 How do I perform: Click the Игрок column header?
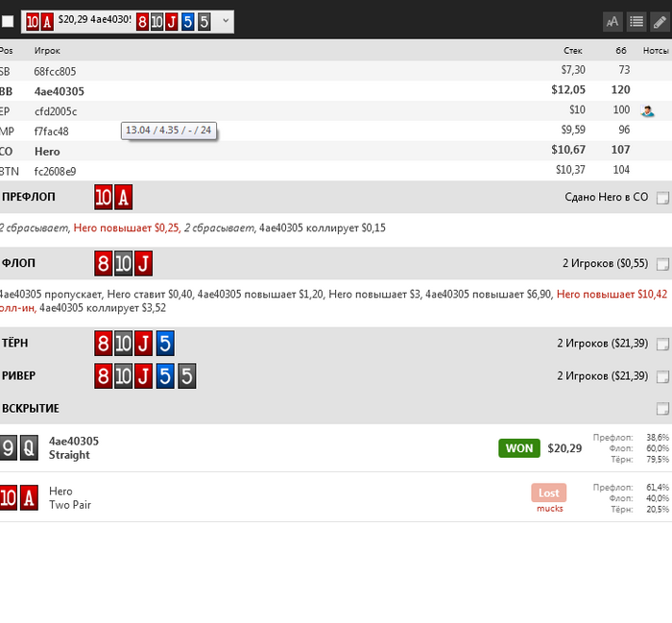(47, 51)
